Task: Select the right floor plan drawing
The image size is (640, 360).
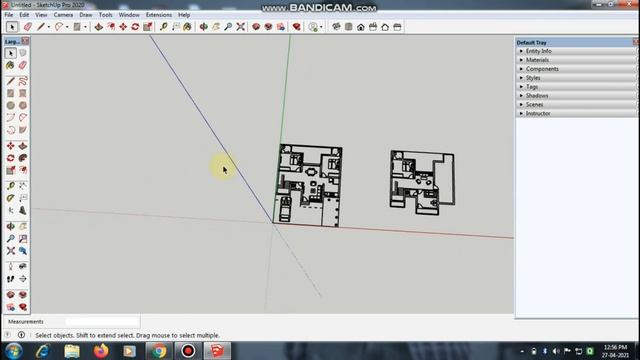Action: point(422,182)
